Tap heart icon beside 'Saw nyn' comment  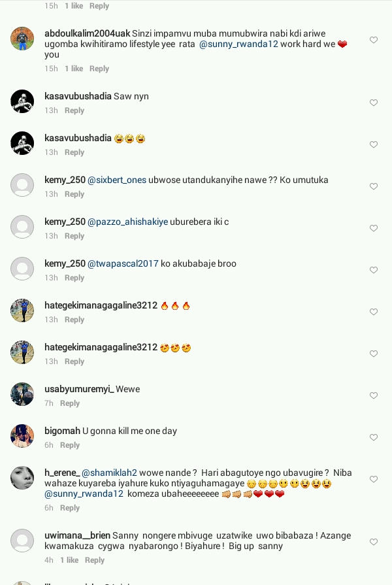(373, 103)
